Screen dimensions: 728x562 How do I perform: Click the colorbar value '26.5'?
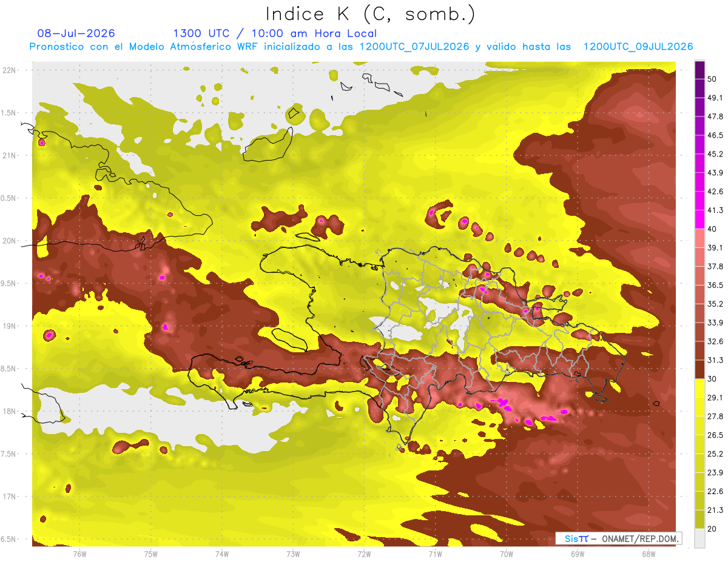tap(715, 435)
